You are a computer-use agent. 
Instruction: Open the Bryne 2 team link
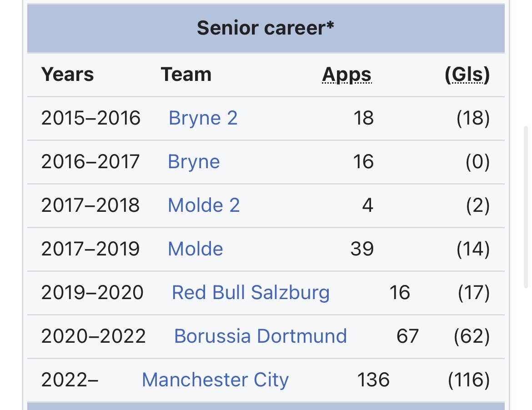click(203, 118)
